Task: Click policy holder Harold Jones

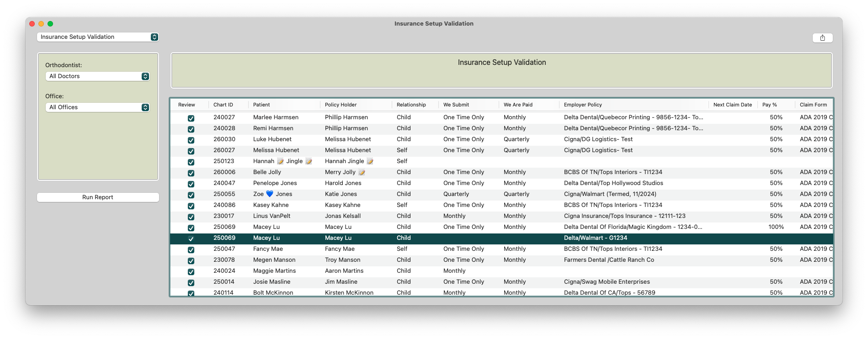Action: pos(343,183)
